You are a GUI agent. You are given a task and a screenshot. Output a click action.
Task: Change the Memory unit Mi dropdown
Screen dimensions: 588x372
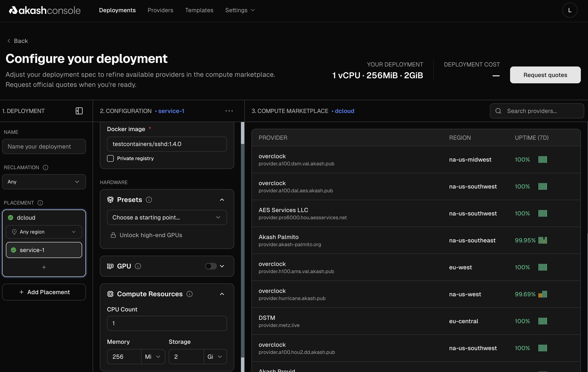click(153, 357)
